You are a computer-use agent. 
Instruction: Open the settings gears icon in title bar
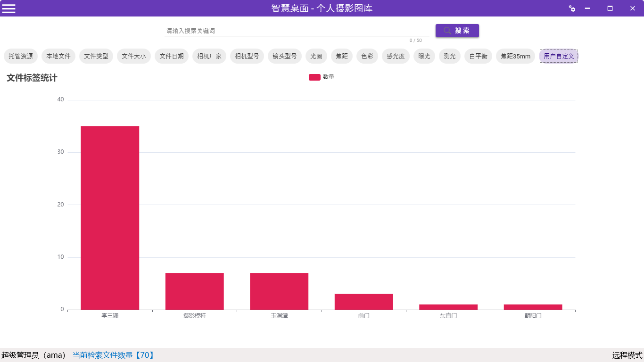(572, 8)
